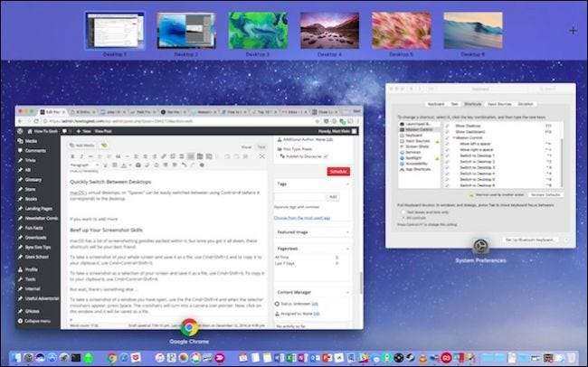The width and height of the screenshot is (588, 367).
Task: Switch to the Input Sources tab
Action: [x=499, y=104]
